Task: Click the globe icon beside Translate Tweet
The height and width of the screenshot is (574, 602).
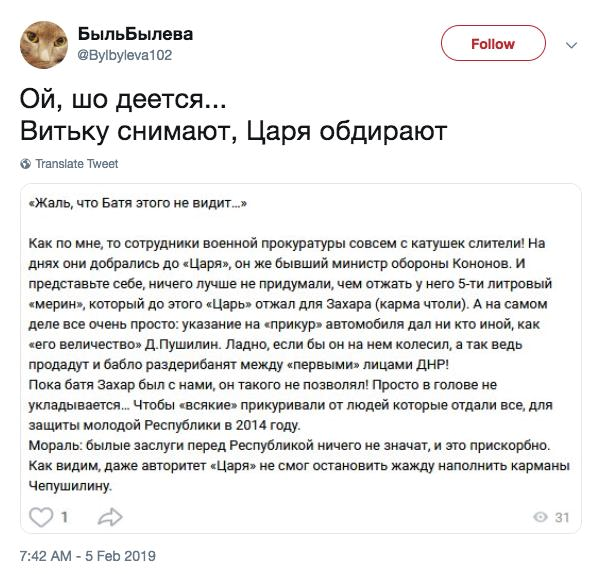Action: tap(26, 164)
